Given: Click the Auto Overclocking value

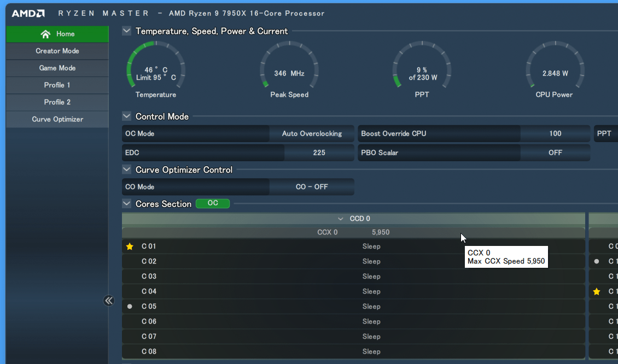Looking at the screenshot, I should (x=312, y=133).
